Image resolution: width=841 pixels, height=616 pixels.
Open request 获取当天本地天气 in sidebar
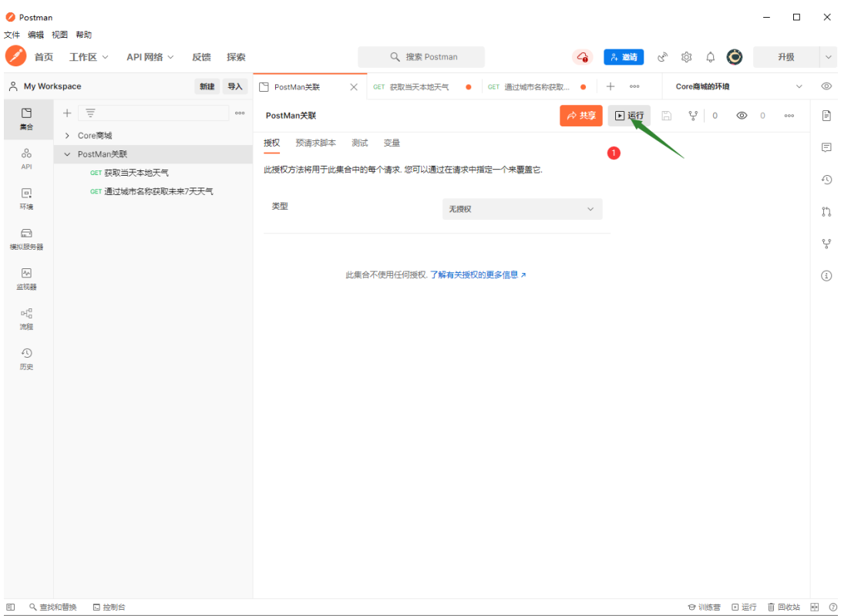[x=136, y=173]
